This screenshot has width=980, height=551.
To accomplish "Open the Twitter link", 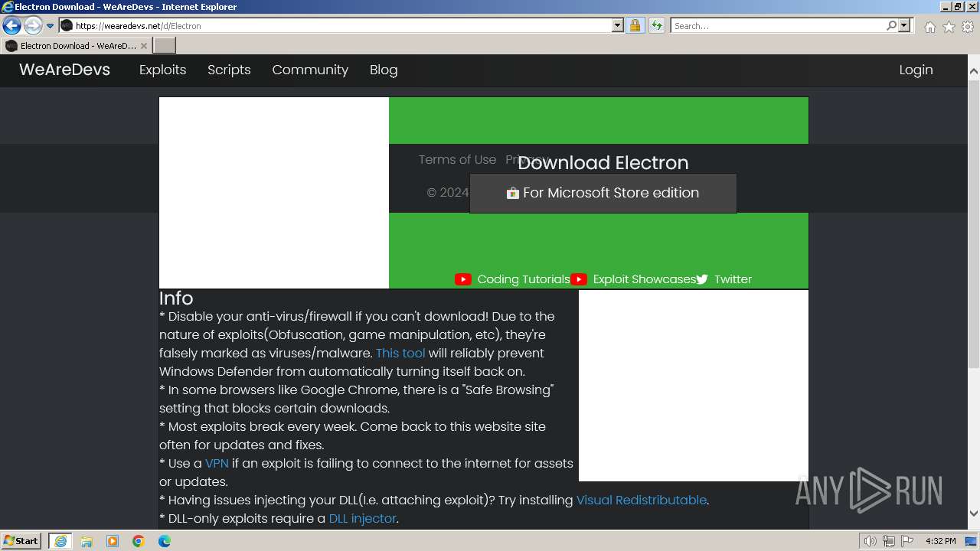I will click(x=733, y=279).
